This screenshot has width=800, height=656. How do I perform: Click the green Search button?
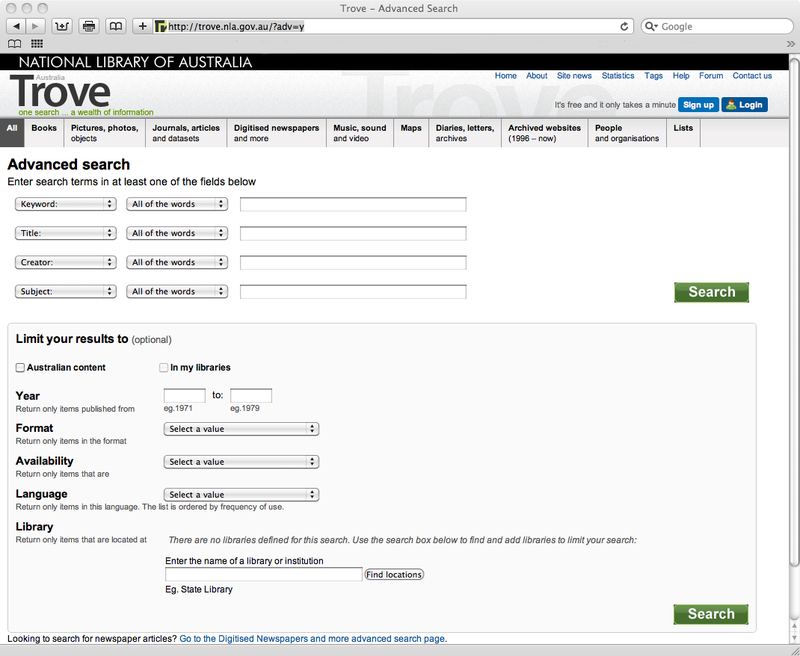pyautogui.click(x=710, y=292)
